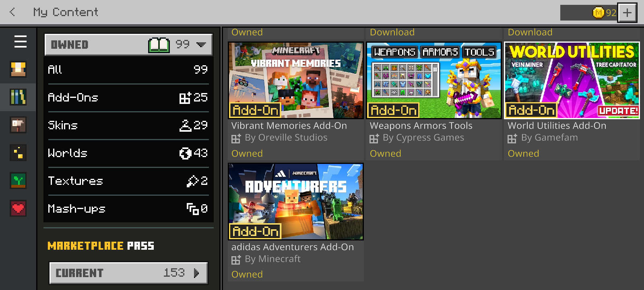This screenshot has width=644, height=290.
Task: Filter owned content by Worlds
Action: point(128,153)
